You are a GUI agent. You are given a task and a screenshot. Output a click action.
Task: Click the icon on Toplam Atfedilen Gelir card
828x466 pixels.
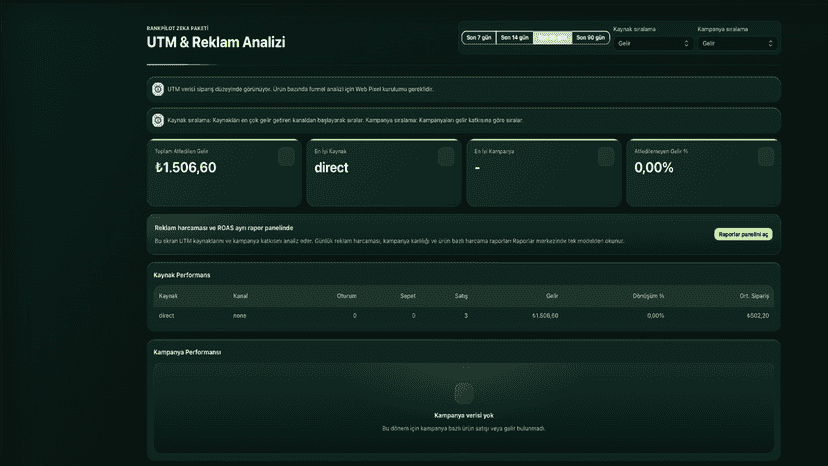[286, 157]
